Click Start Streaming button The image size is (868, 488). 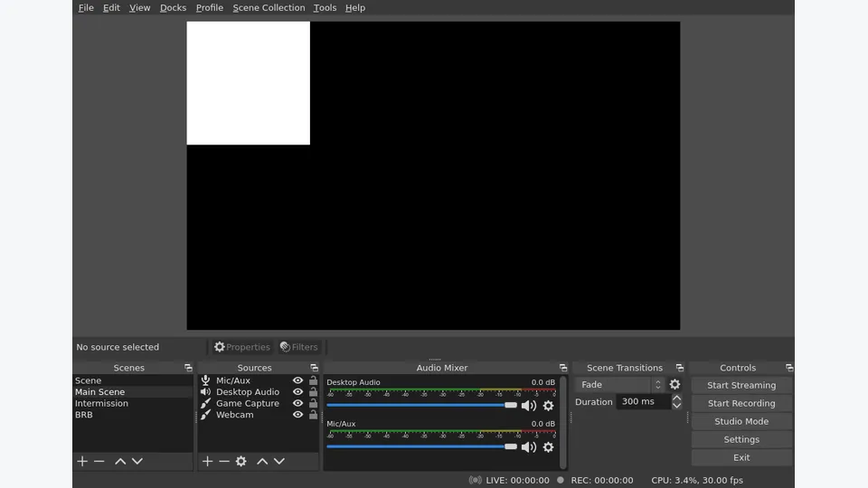(x=741, y=385)
